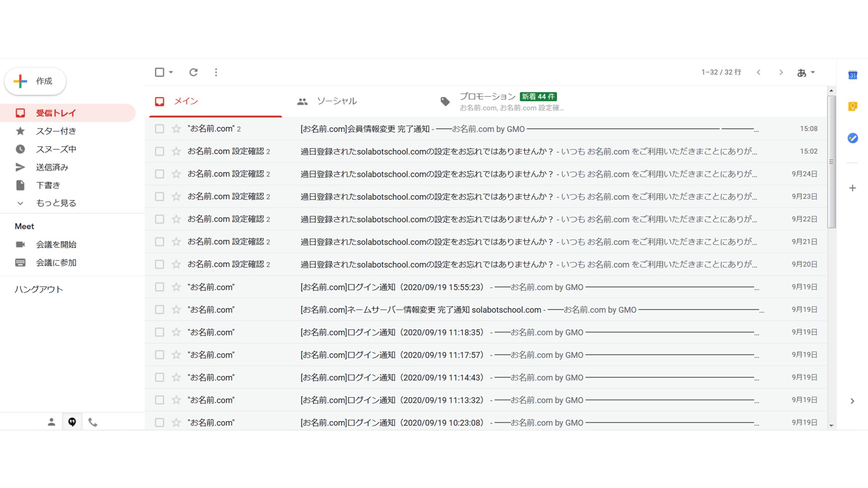Open the three-dot more options menu
Screen dimensions: 868x488
[216, 72]
